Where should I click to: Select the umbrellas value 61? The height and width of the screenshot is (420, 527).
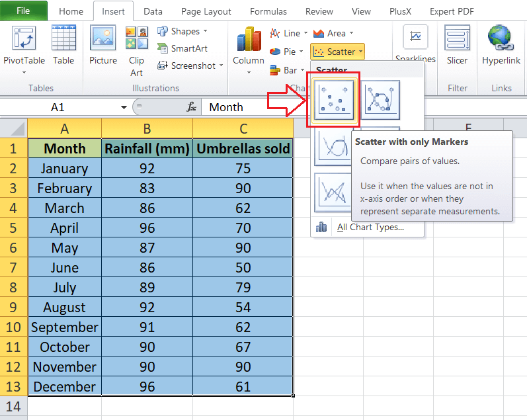[x=243, y=386]
